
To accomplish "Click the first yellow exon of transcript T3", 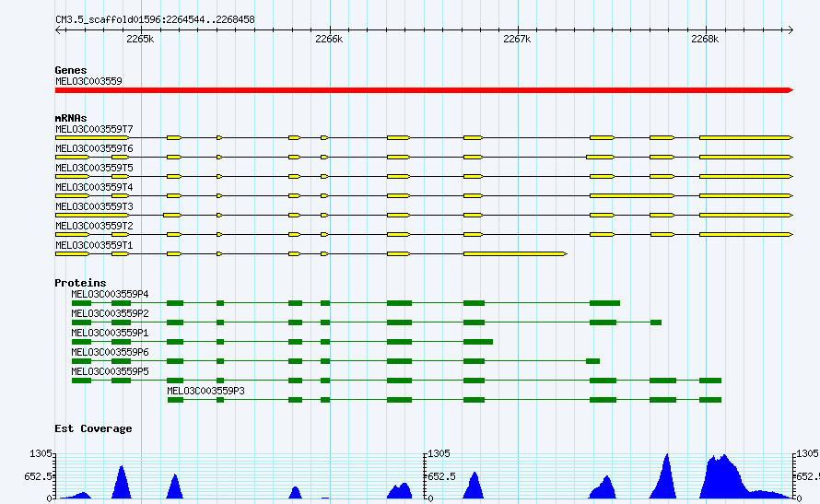I will [x=92, y=216].
